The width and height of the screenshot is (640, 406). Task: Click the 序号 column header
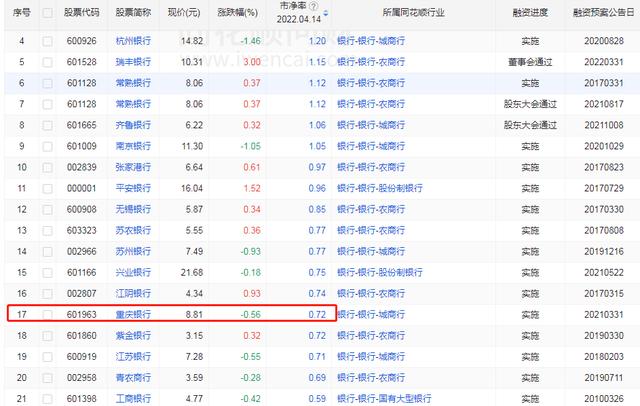pyautogui.click(x=21, y=13)
